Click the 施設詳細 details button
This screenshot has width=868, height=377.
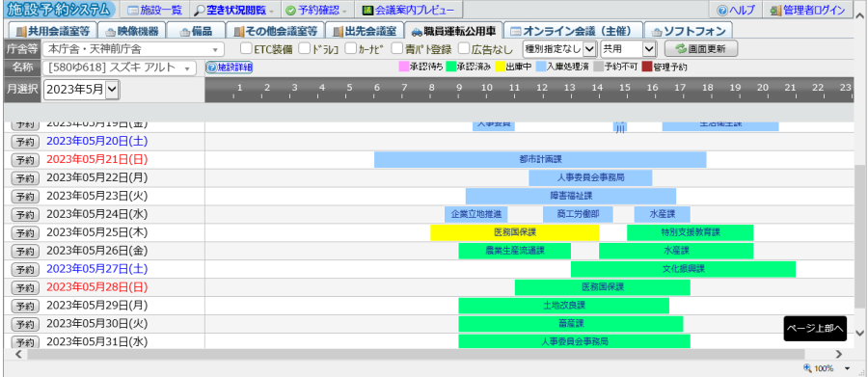tap(230, 67)
